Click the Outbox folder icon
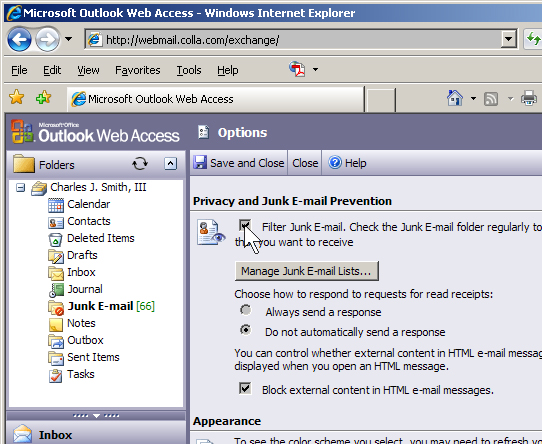 click(x=56, y=341)
